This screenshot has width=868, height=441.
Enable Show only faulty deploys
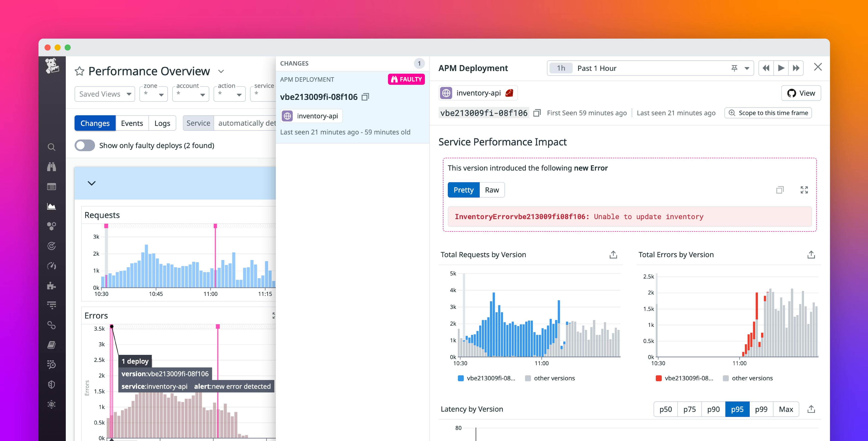[85, 145]
